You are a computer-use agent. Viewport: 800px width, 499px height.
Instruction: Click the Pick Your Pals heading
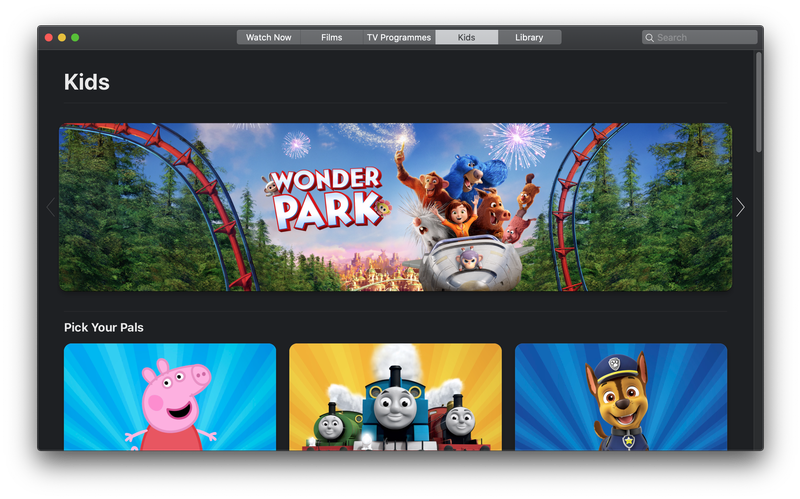point(104,328)
